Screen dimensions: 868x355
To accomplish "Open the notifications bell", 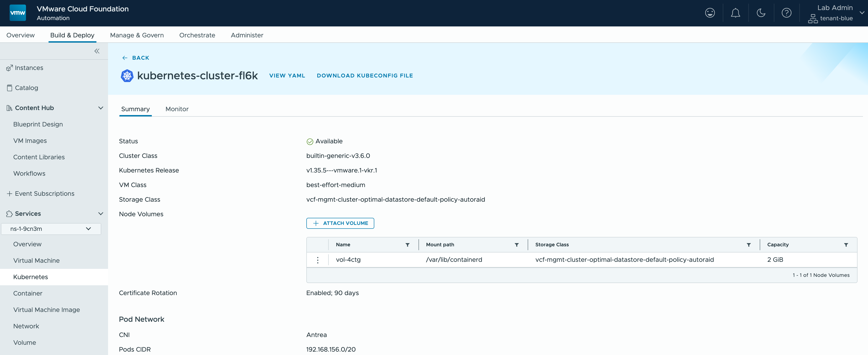I will tap(735, 13).
